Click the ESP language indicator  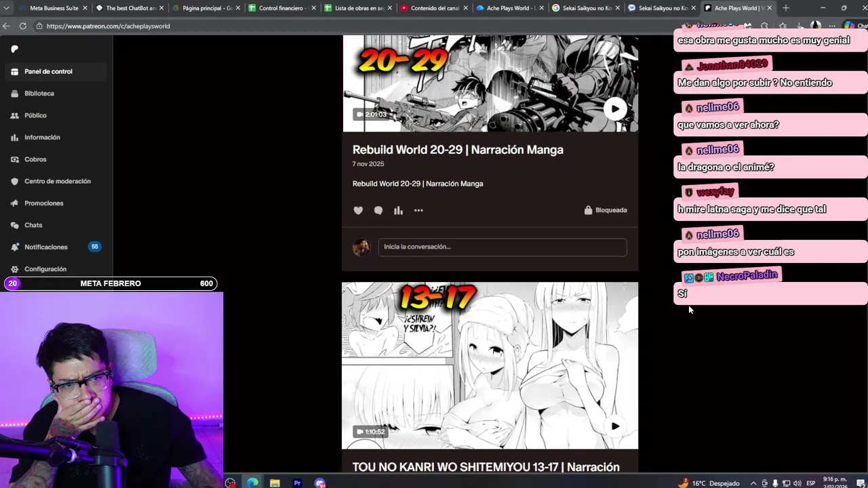811,483
